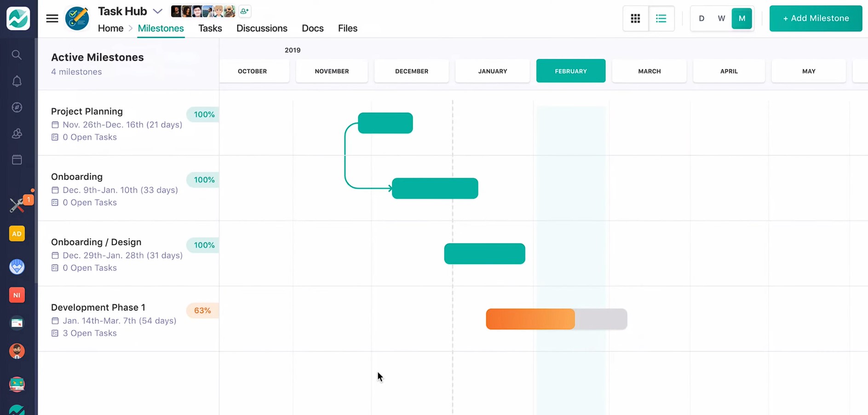Image resolution: width=868 pixels, height=415 pixels.
Task: Open the tools workspace with badge
Action: pos(17,205)
